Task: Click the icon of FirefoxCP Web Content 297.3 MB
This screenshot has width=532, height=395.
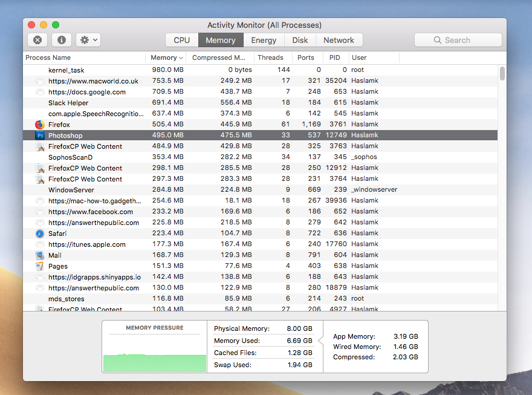Action: 40,179
